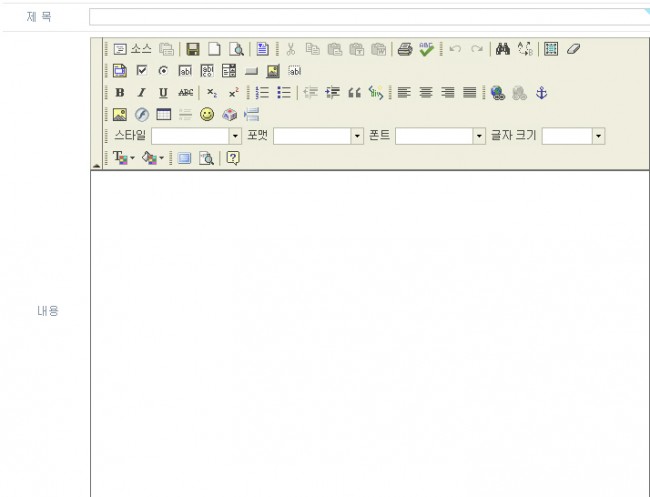
Task: Open the 포맷 format dropdown
Action: click(x=318, y=136)
